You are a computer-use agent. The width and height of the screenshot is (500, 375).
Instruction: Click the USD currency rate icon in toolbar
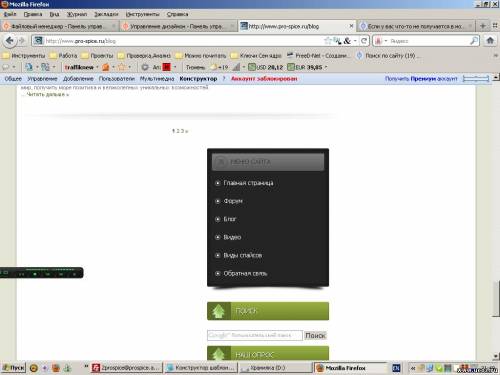coord(252,67)
